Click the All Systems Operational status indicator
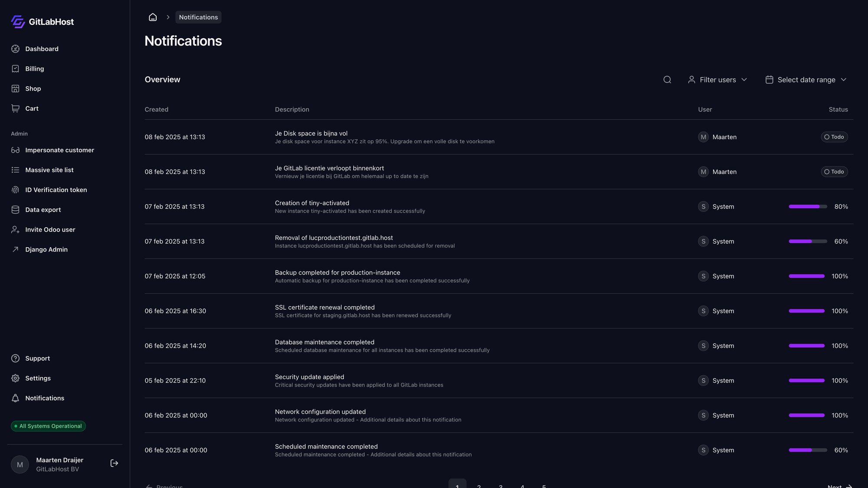 48,426
